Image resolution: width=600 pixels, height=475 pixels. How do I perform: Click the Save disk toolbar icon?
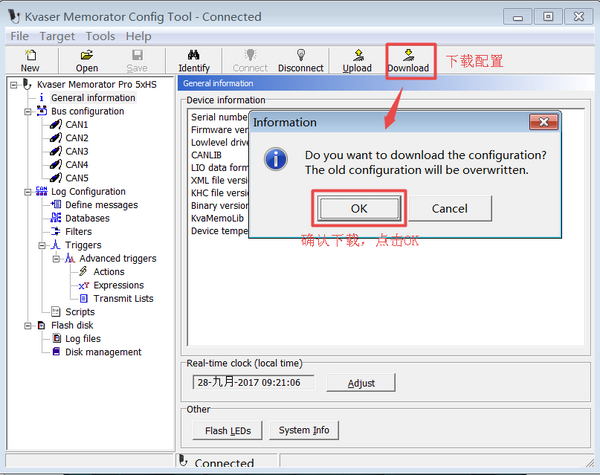[137, 55]
